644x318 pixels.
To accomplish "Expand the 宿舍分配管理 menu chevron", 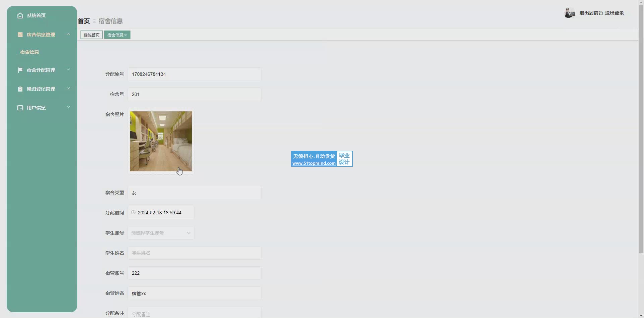I will (x=68, y=70).
